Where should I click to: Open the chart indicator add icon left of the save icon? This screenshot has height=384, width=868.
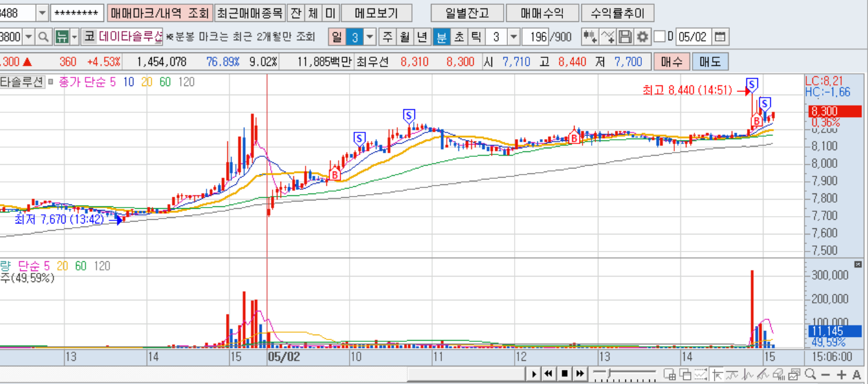[606, 37]
